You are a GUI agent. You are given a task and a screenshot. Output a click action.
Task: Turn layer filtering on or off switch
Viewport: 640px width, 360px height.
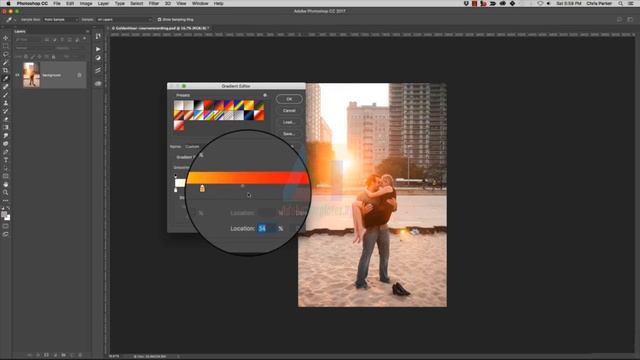point(84,39)
